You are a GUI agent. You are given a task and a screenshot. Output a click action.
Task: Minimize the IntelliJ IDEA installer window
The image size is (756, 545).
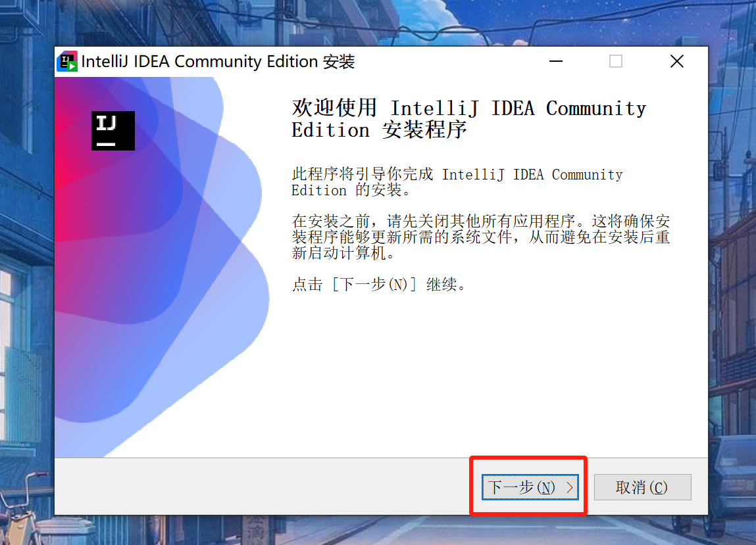click(x=556, y=61)
